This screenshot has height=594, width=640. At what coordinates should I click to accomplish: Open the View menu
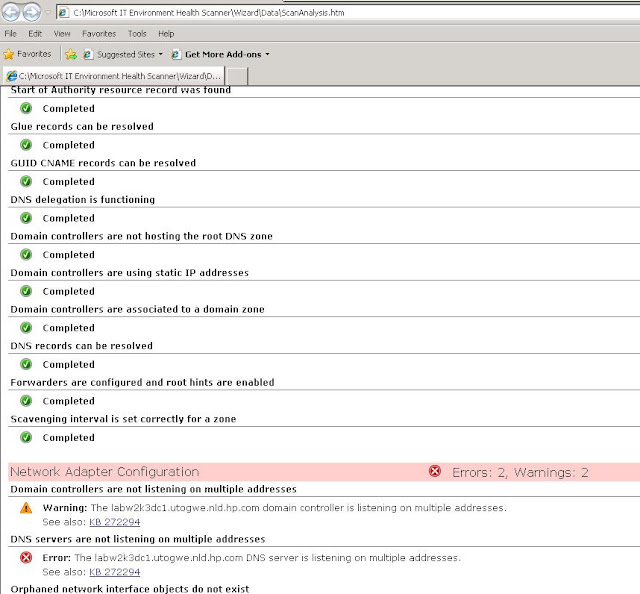pyautogui.click(x=62, y=33)
